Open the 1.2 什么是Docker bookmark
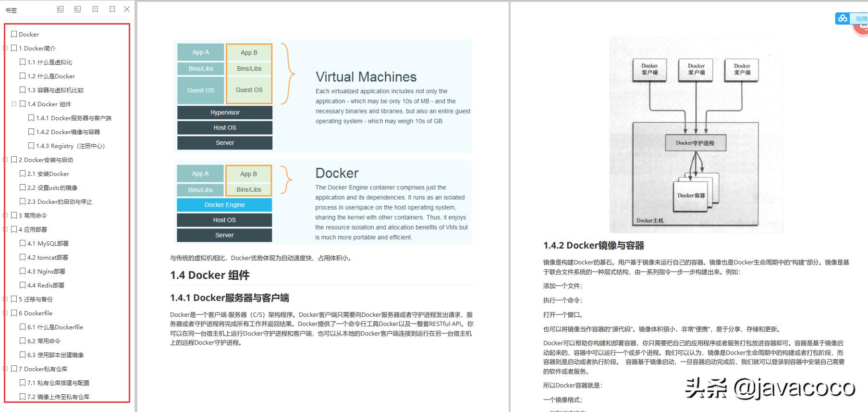Image resolution: width=868 pixels, height=412 pixels. (x=51, y=76)
